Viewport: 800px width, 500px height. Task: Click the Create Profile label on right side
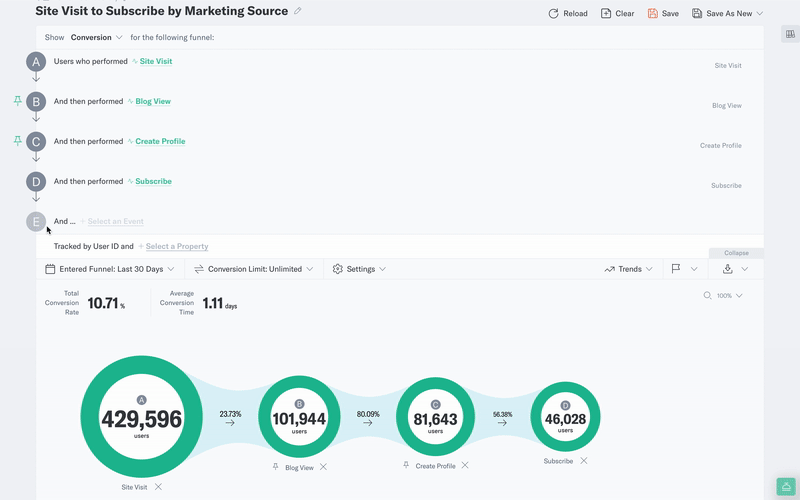coord(720,145)
